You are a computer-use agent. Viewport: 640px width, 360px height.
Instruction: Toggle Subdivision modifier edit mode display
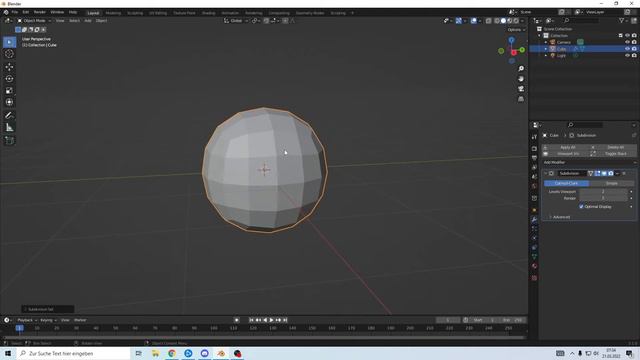point(598,173)
